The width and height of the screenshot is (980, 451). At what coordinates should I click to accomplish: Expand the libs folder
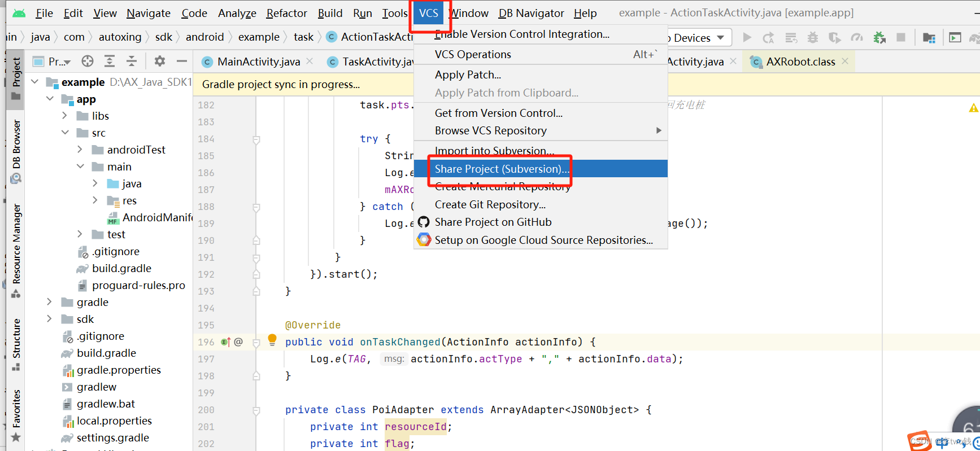click(64, 116)
